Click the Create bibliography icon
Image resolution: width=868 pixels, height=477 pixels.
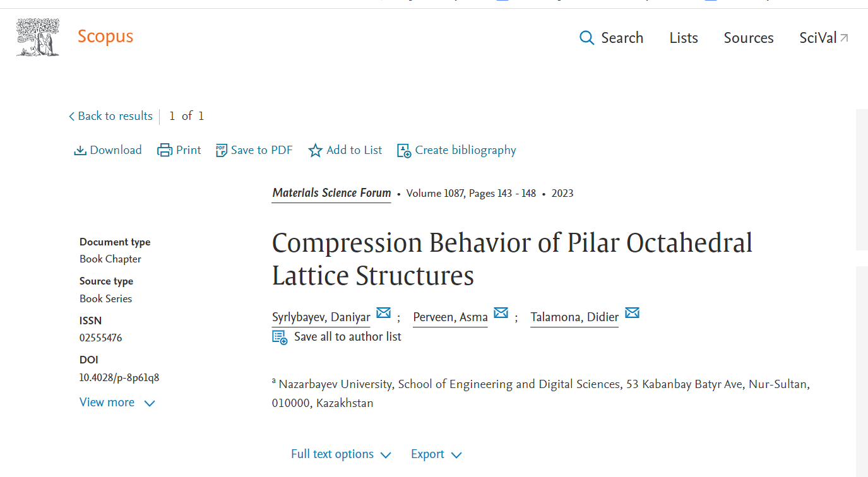[404, 150]
